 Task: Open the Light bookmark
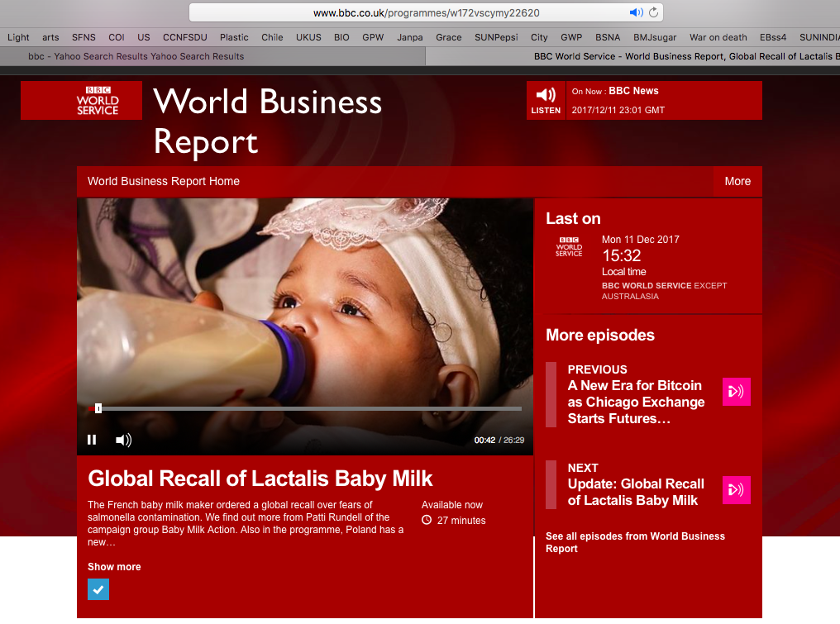click(x=18, y=37)
